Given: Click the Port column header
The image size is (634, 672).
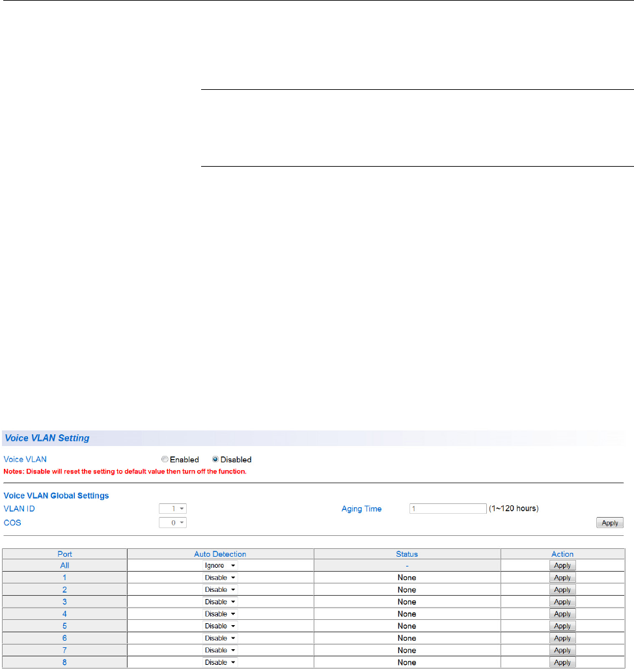Looking at the screenshot, I should [x=64, y=554].
